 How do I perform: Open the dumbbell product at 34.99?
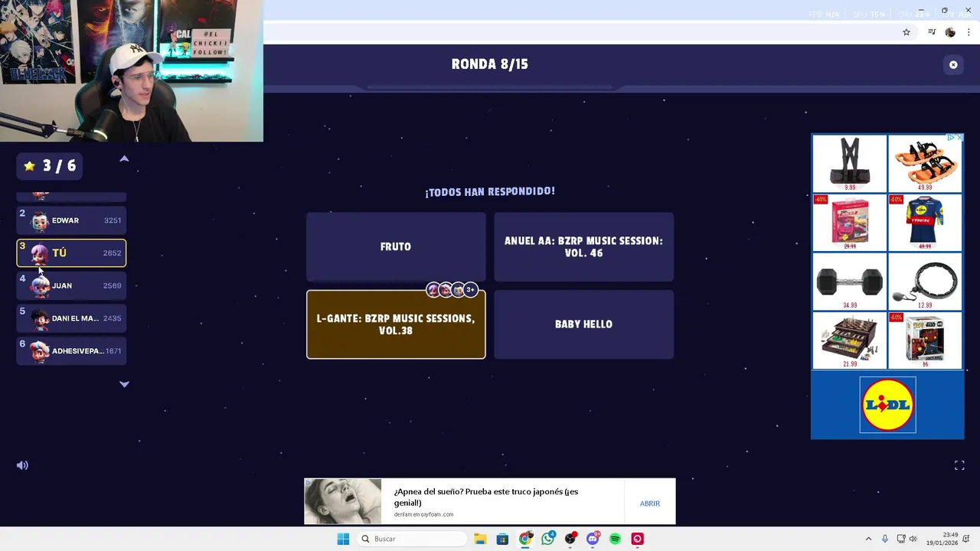point(850,282)
